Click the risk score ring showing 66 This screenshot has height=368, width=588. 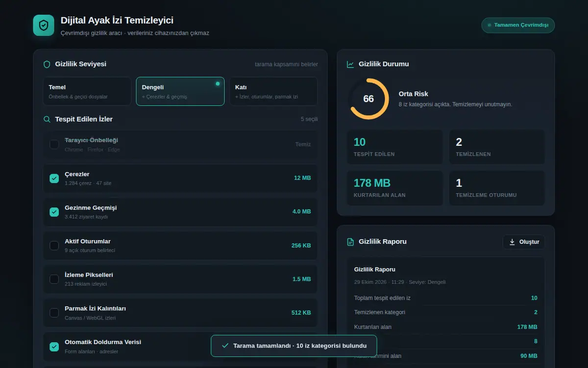click(368, 99)
